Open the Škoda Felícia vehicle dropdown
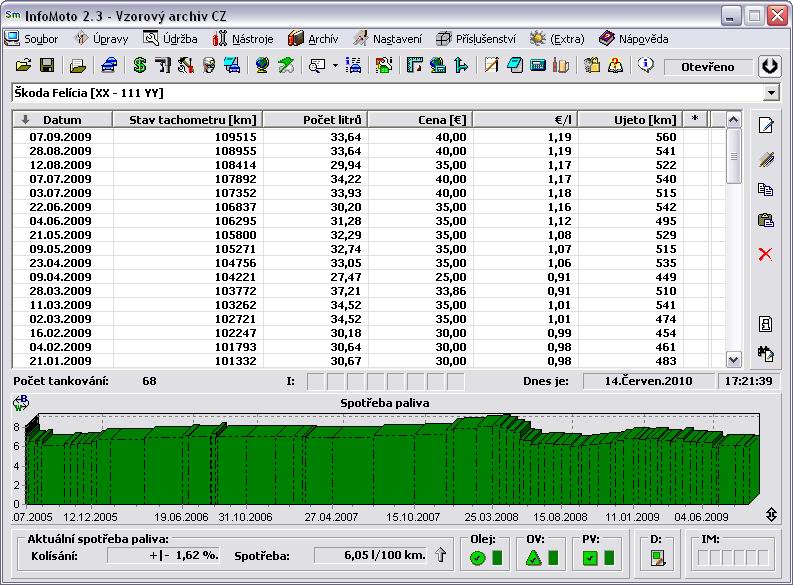This screenshot has height=585, width=793. pos(770,93)
